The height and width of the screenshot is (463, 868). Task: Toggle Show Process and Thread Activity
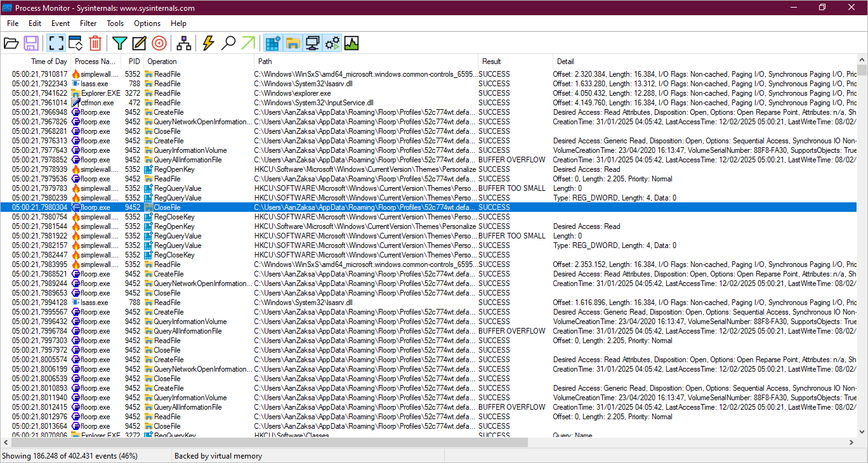tap(332, 43)
